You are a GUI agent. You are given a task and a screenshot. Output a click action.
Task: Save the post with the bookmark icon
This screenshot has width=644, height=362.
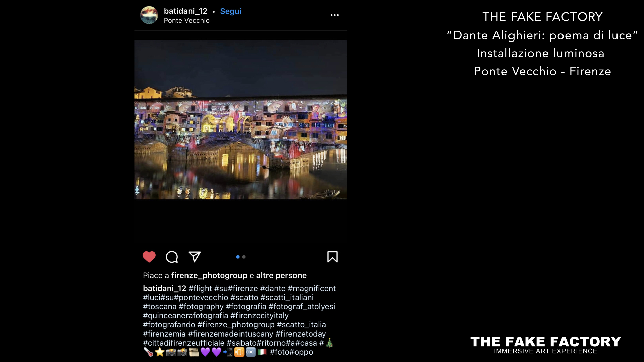332,257
